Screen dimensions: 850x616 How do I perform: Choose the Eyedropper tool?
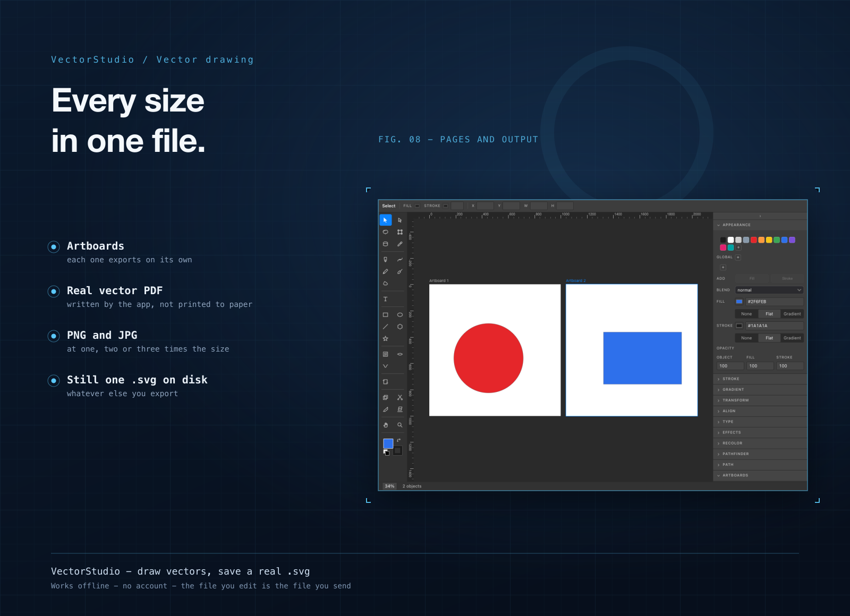point(400,244)
